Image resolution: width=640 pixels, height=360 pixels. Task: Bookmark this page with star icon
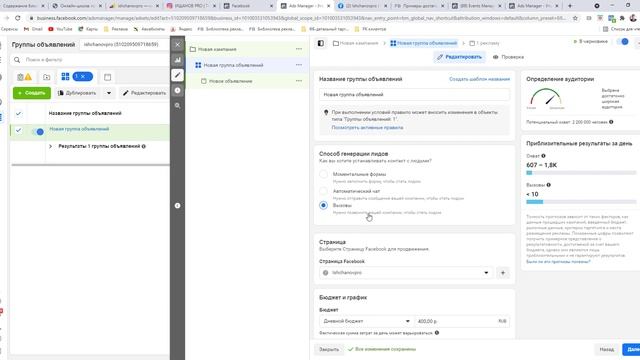pyautogui.click(x=575, y=18)
